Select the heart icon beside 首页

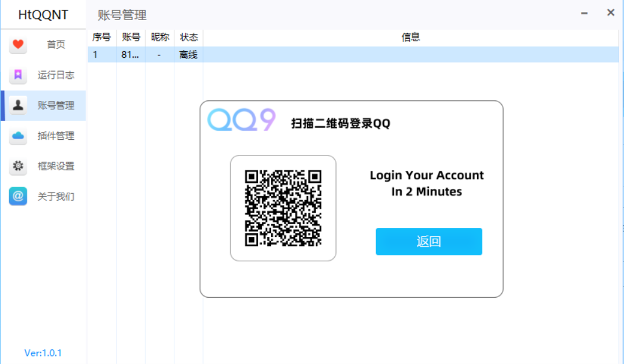point(18,44)
